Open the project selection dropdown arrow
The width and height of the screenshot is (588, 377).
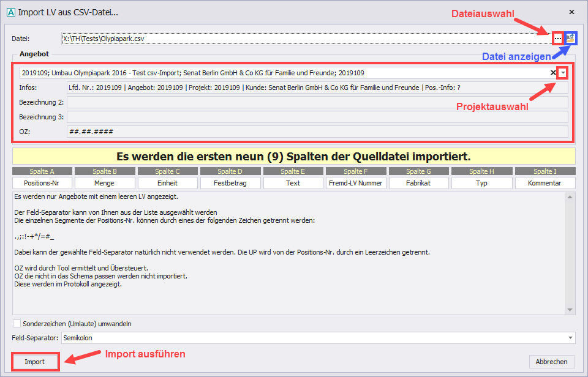pyautogui.click(x=563, y=73)
